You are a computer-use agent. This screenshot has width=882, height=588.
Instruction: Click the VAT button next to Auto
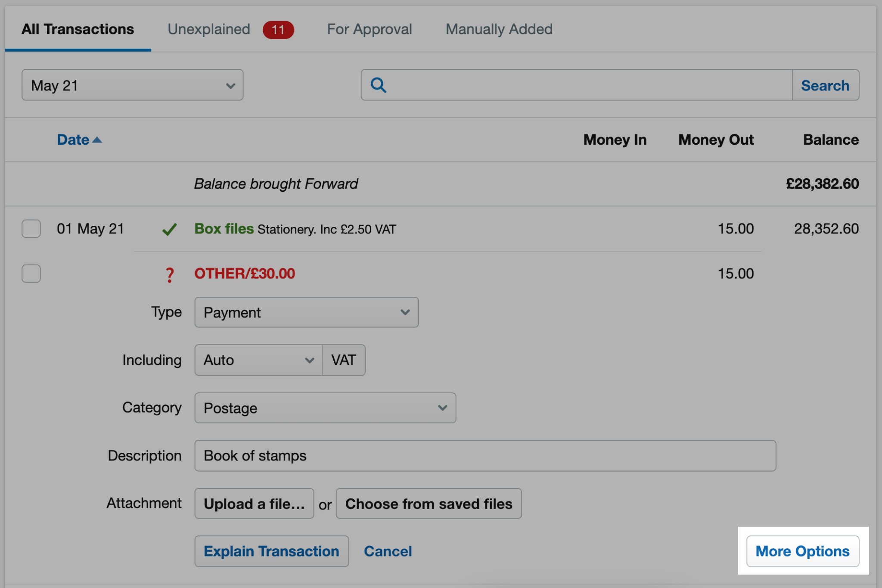coord(343,360)
